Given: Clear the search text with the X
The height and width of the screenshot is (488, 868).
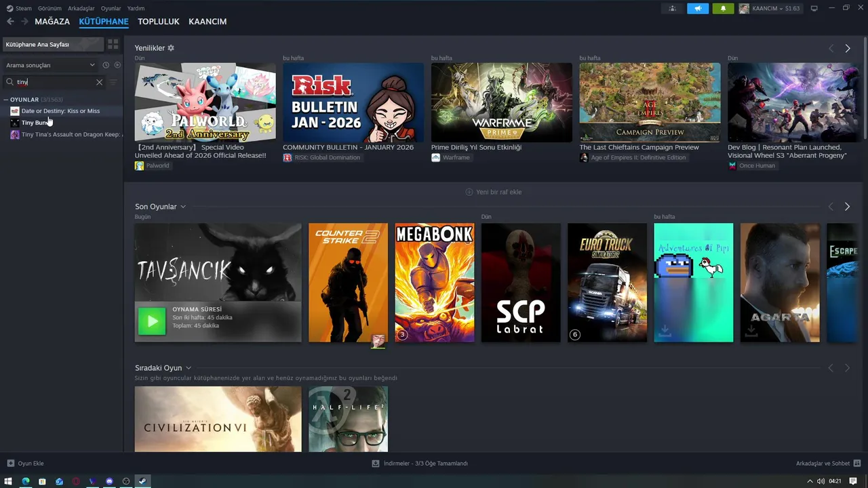Looking at the screenshot, I should 99,82.
